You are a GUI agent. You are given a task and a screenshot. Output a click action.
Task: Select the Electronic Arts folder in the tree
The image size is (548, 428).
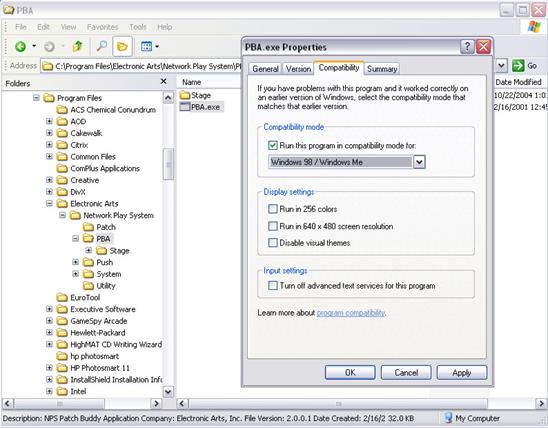tap(88, 203)
